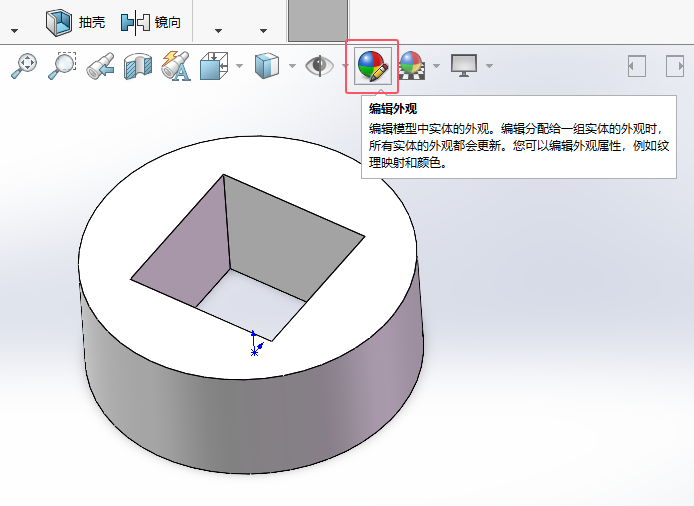Click the model origin marker
The image size is (694, 506).
click(x=255, y=344)
